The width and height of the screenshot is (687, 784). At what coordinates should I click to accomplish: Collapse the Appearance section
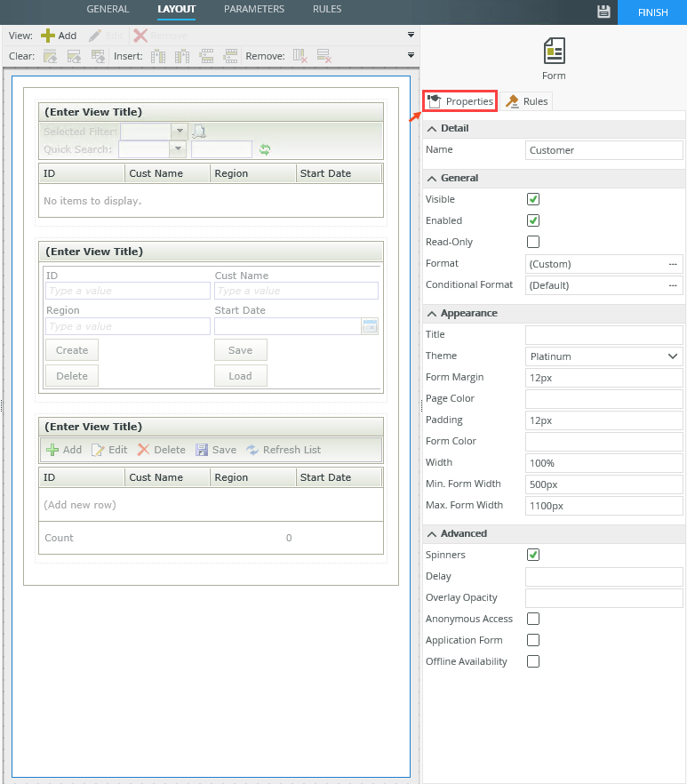pyautogui.click(x=432, y=314)
